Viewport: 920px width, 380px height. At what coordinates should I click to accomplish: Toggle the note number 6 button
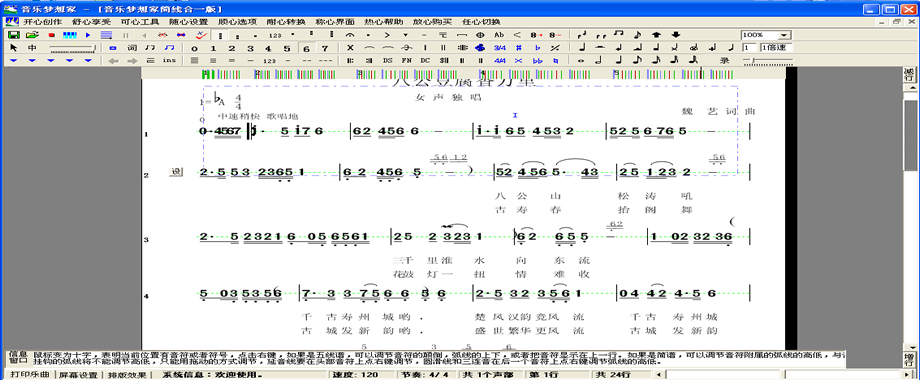tap(306, 48)
